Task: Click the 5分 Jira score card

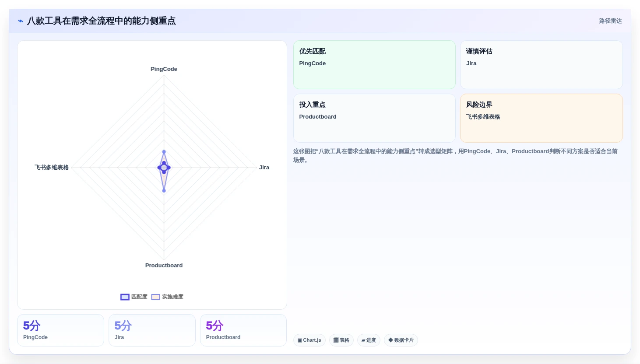Action: point(152,330)
